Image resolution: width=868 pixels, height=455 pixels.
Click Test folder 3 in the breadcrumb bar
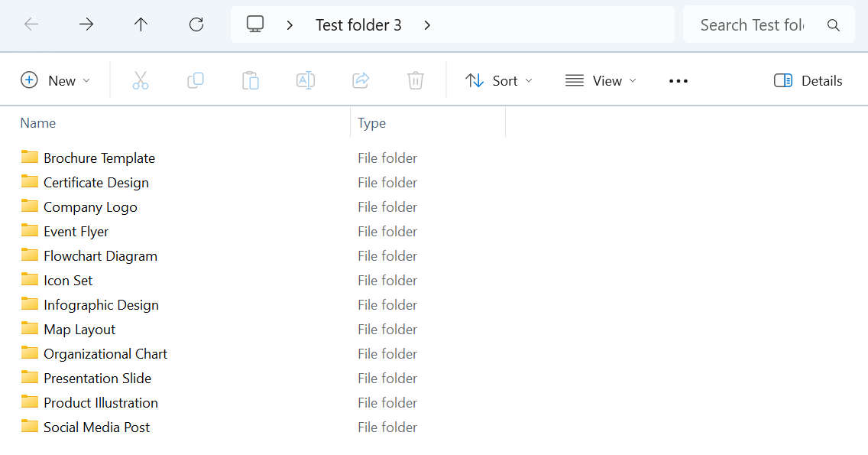359,24
